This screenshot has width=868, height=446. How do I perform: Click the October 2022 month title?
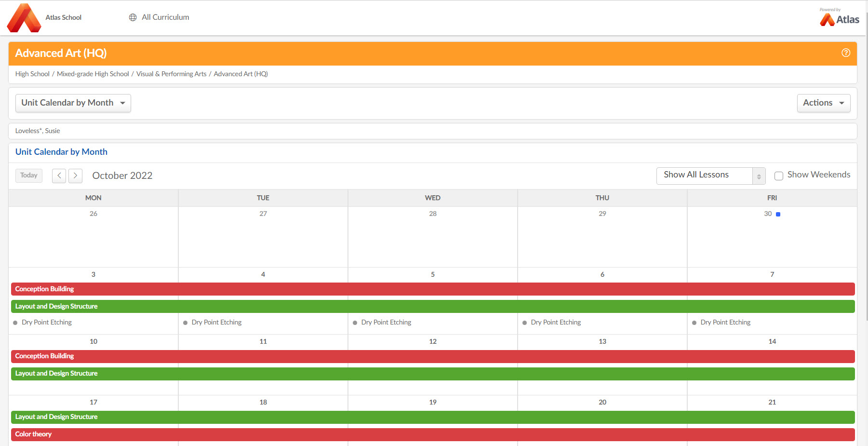coord(122,176)
